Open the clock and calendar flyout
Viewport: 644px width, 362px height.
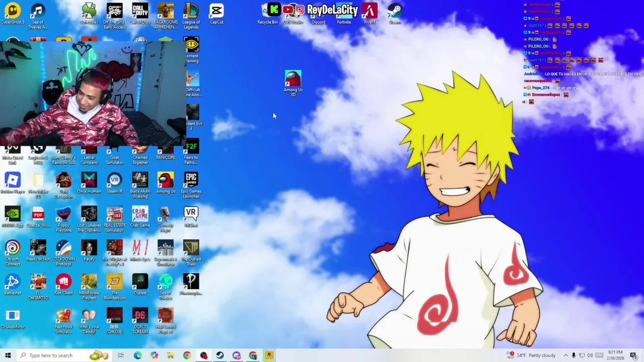615,355
